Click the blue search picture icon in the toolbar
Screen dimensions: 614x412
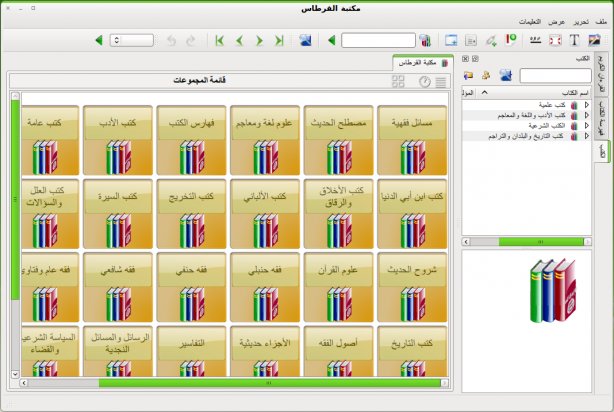click(x=305, y=40)
